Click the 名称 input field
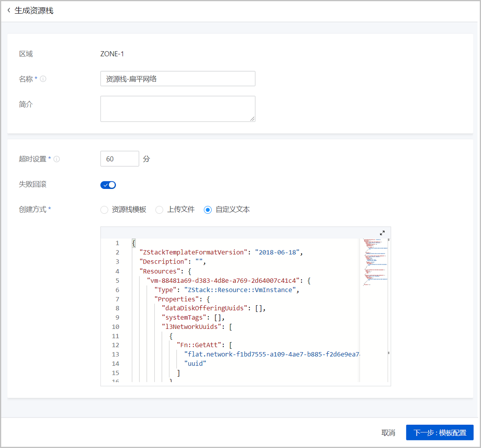Screen dimensions: 481x448 pos(178,79)
